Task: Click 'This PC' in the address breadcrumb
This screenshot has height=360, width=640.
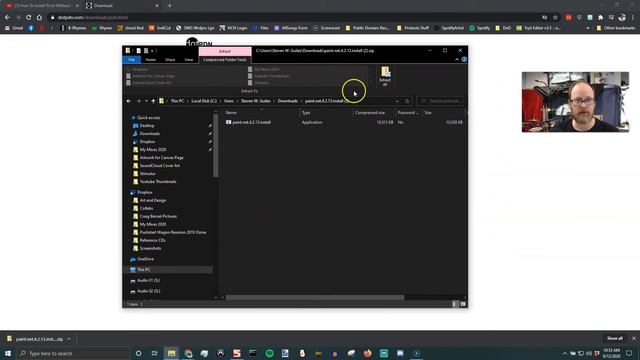Action: coord(177,101)
